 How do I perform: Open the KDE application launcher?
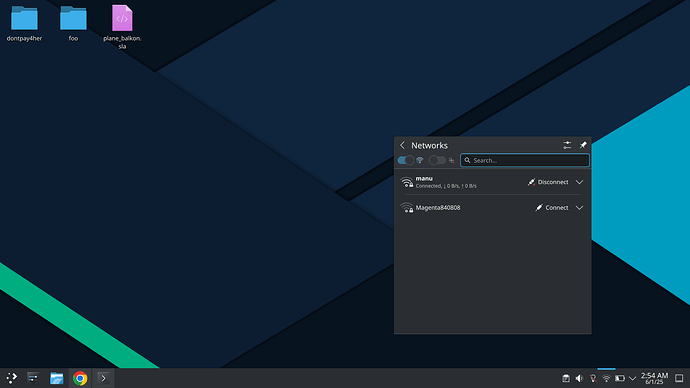(x=11, y=378)
